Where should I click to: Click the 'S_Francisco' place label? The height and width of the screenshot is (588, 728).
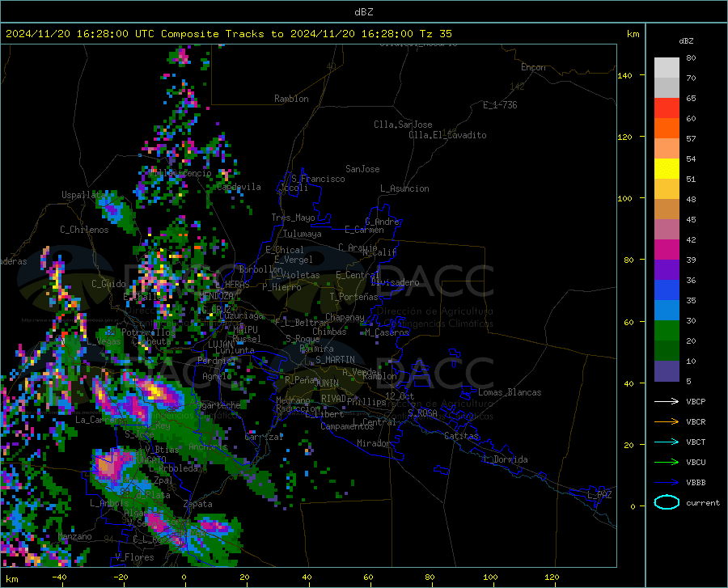[x=318, y=179]
